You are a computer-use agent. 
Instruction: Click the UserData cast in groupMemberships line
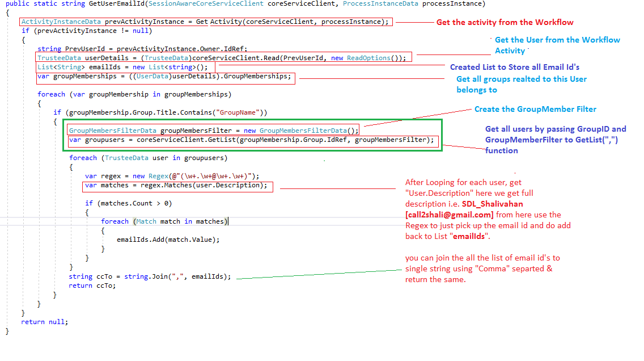(152, 77)
